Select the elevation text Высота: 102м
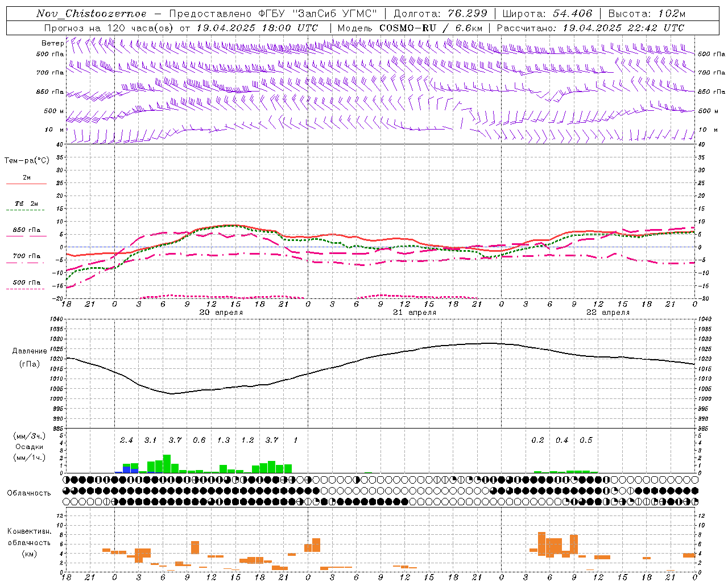 point(647,14)
